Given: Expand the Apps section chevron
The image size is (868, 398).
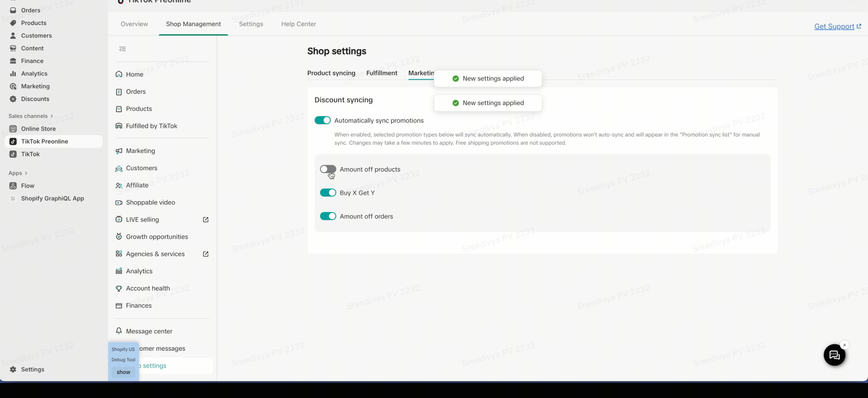Looking at the screenshot, I should click(x=26, y=173).
